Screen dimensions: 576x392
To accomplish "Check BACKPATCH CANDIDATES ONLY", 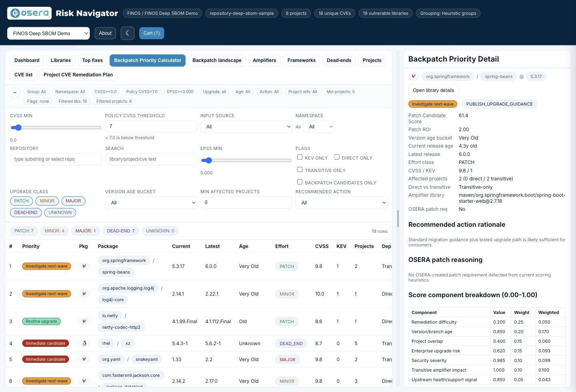I will click(x=300, y=182).
